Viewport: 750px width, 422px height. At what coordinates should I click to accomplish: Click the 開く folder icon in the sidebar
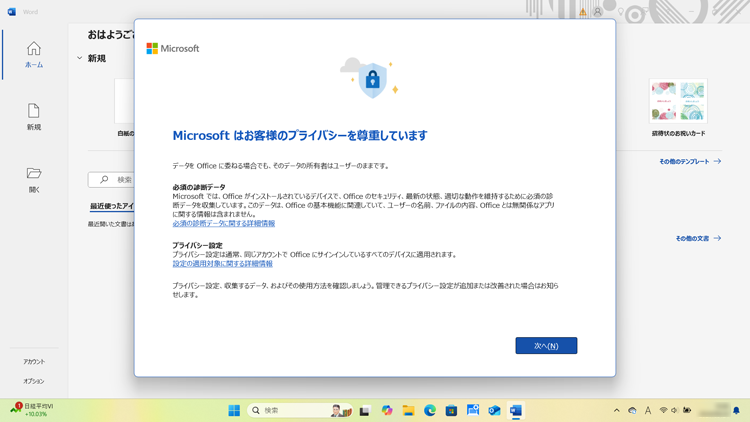(34, 179)
